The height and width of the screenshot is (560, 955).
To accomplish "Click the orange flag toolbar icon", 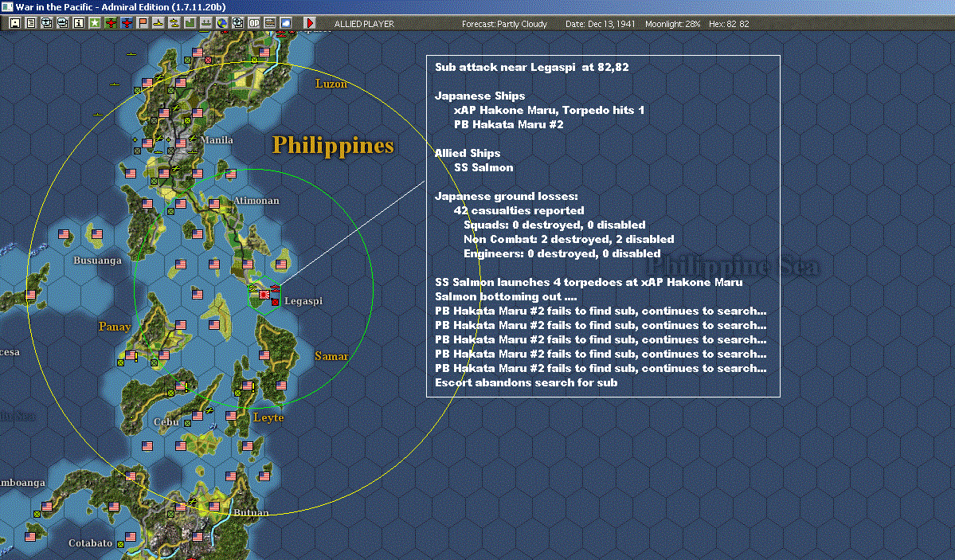I will pos(143,23).
